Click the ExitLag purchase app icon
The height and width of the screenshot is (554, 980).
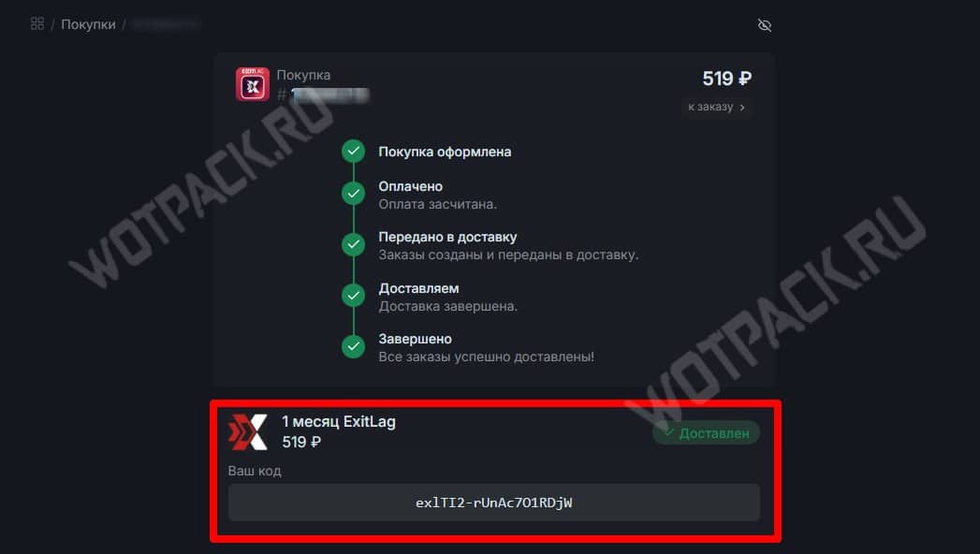coord(253,84)
